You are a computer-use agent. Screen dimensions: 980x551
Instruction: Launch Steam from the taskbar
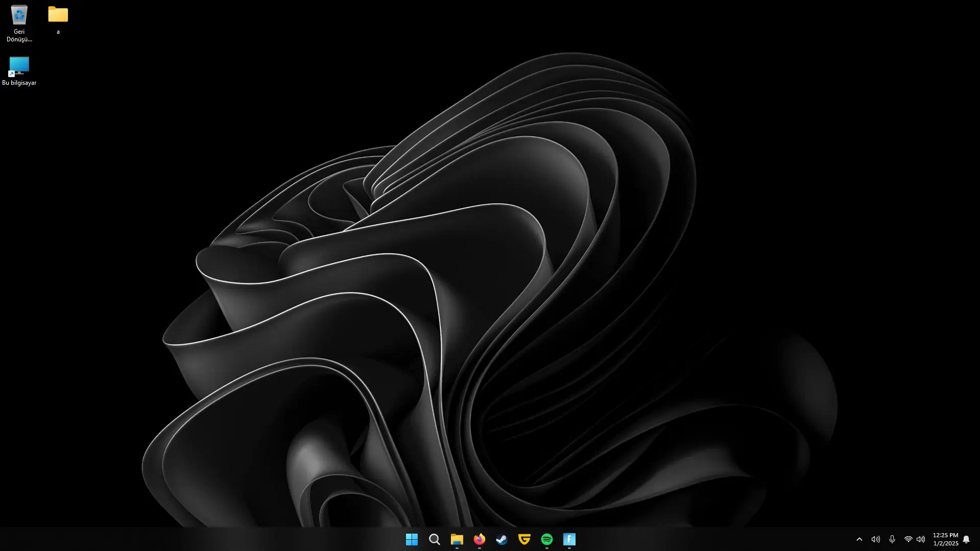pyautogui.click(x=501, y=539)
